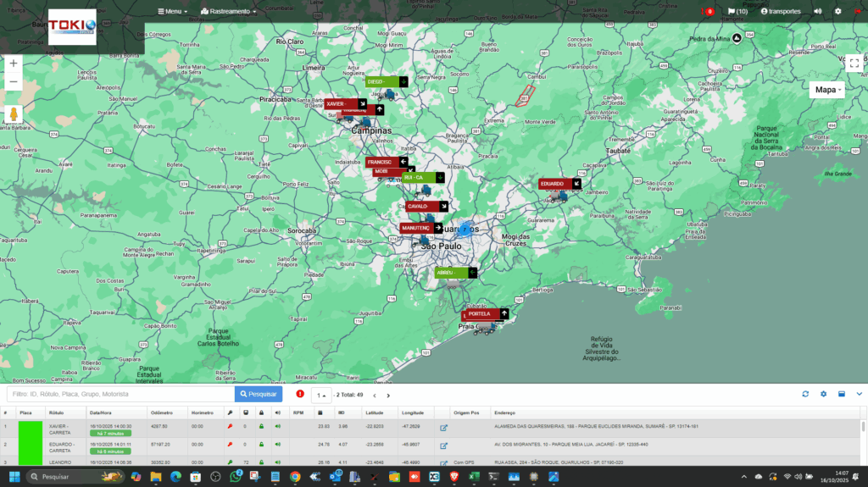This screenshot has width=868, height=487.
Task: Click the map zoom in plus button
Action: point(14,63)
